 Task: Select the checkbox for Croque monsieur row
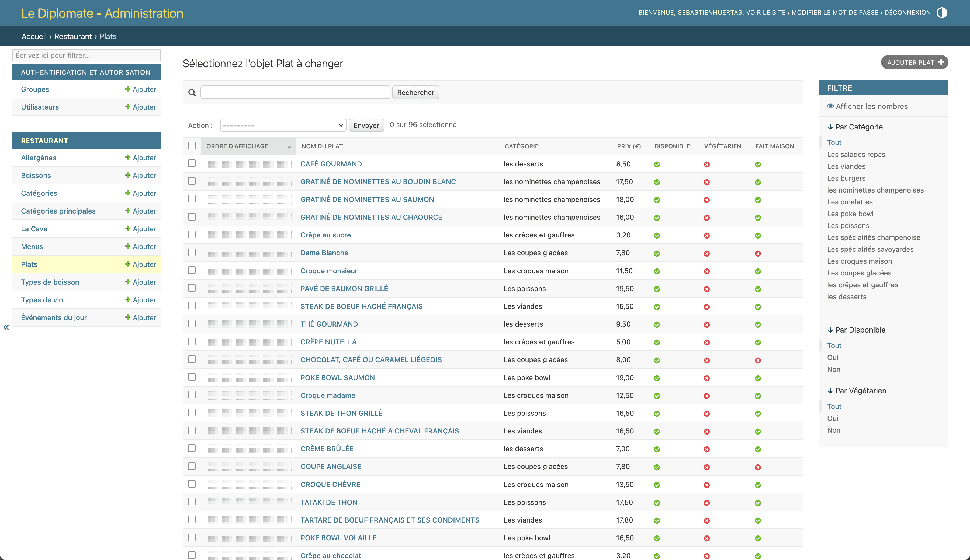point(192,270)
